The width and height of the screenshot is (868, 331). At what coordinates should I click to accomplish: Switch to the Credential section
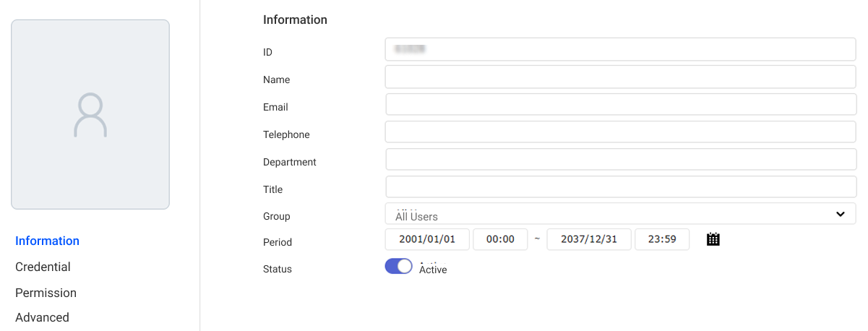coord(43,267)
